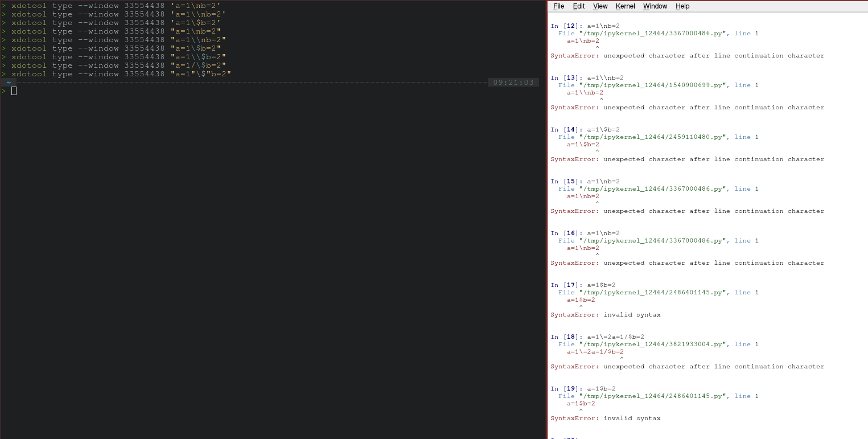Click the In [14] prompt line
The width and height of the screenshot is (868, 439).
click(585, 130)
